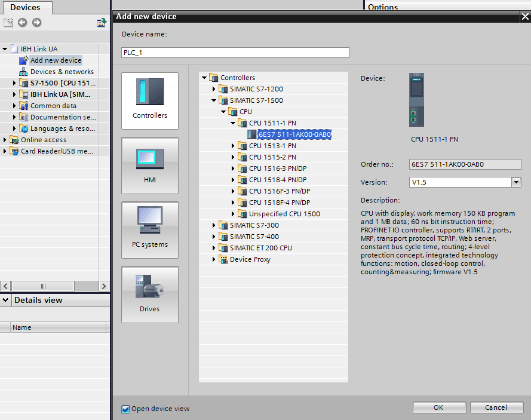Switch to the Devices tab

point(25,7)
